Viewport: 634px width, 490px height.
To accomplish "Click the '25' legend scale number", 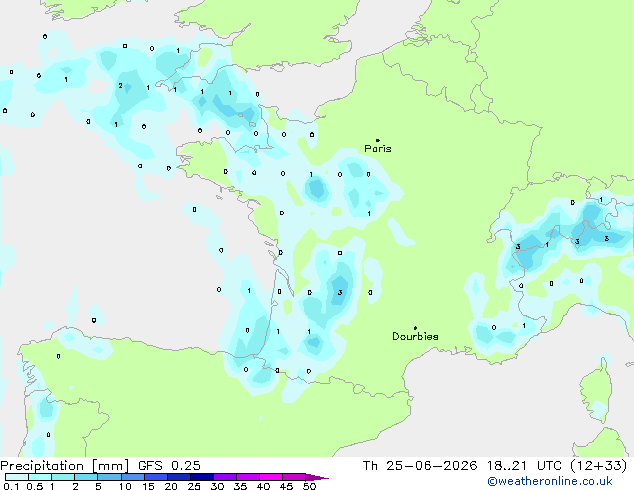I will [194, 486].
